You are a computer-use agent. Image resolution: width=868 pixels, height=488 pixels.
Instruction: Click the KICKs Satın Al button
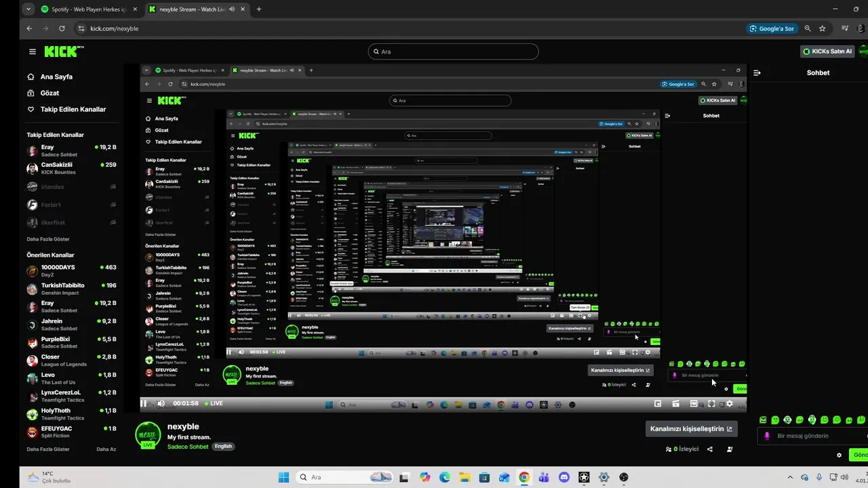coord(827,52)
